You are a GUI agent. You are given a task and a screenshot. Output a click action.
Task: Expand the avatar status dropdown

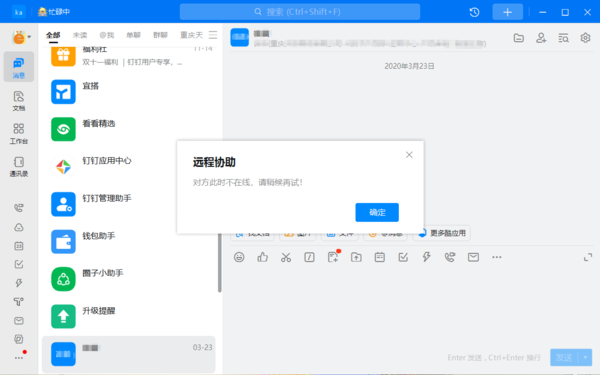(29, 37)
